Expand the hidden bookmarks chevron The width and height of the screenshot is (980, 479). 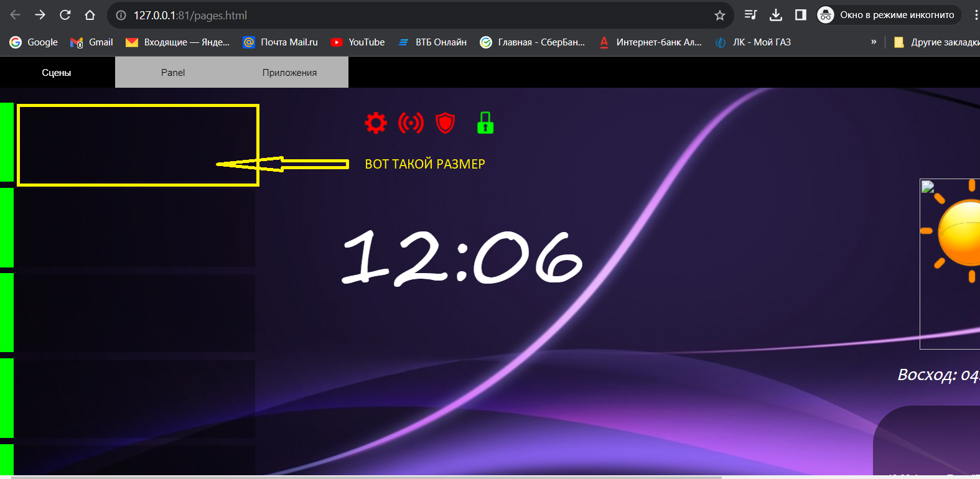874,42
